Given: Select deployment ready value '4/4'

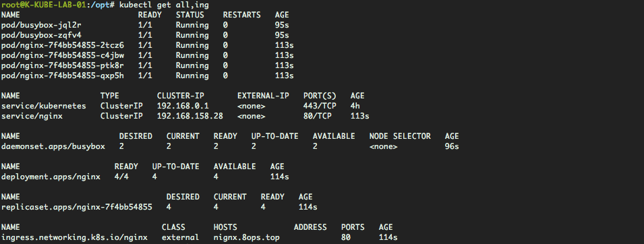Looking at the screenshot, I should point(121,177).
